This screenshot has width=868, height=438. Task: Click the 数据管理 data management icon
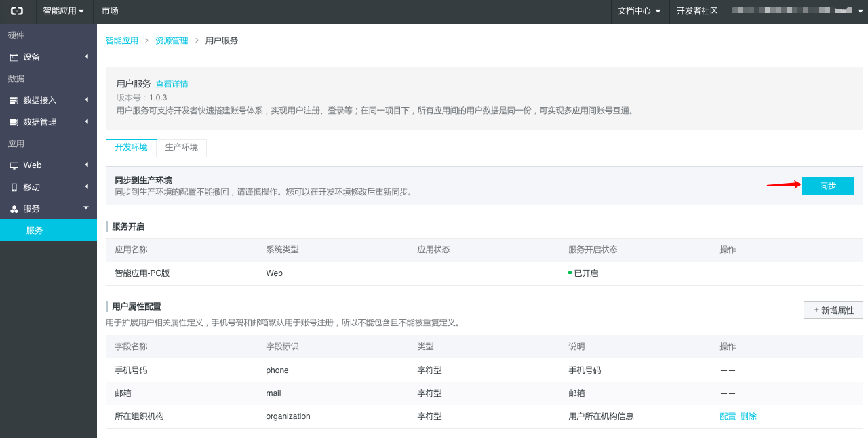[x=14, y=123]
